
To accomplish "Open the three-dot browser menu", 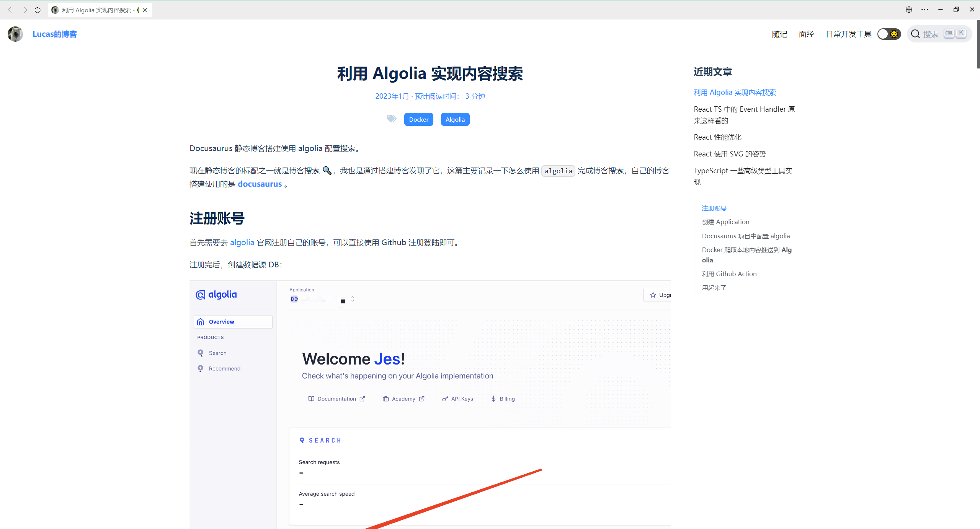I will [925, 10].
